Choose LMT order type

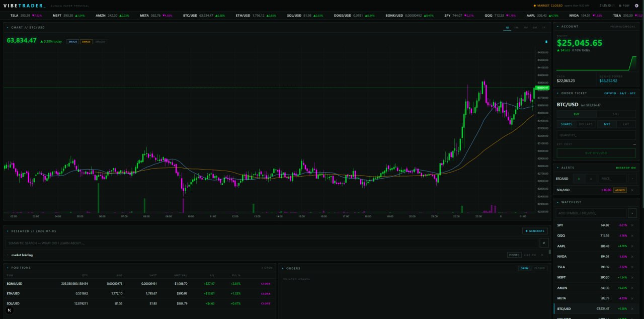pos(626,124)
